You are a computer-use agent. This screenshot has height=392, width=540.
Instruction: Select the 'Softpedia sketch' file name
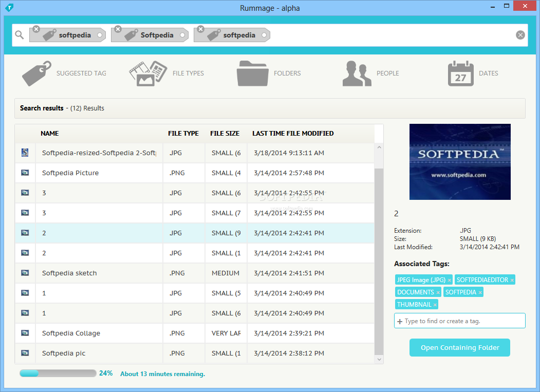(69, 273)
